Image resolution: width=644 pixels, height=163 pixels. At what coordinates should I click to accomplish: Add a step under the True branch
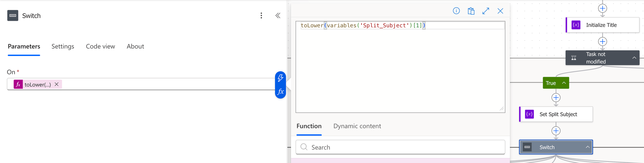coord(556,98)
